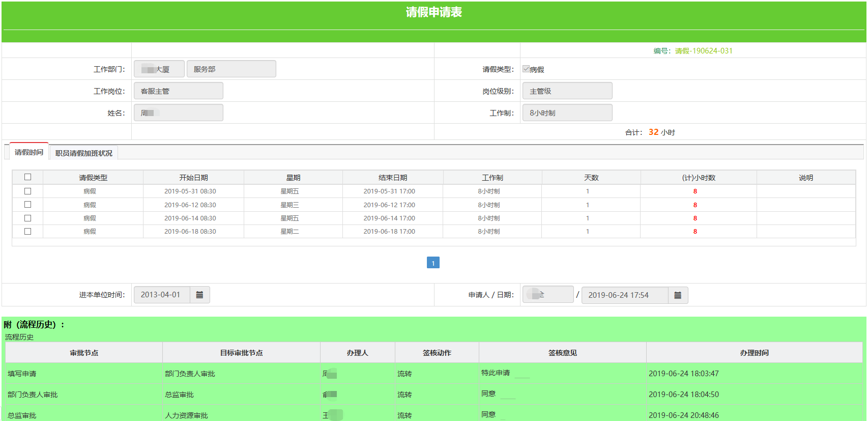Check the row for 2019-05-31 leave
This screenshot has height=421, width=868.
(27, 191)
